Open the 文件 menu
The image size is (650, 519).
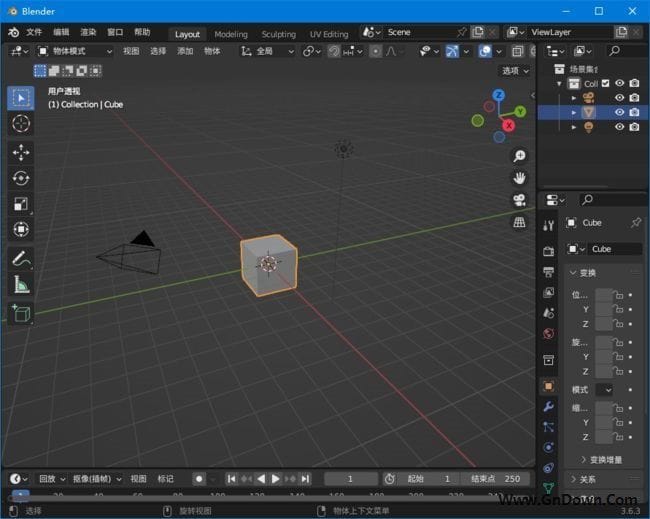tap(34, 33)
